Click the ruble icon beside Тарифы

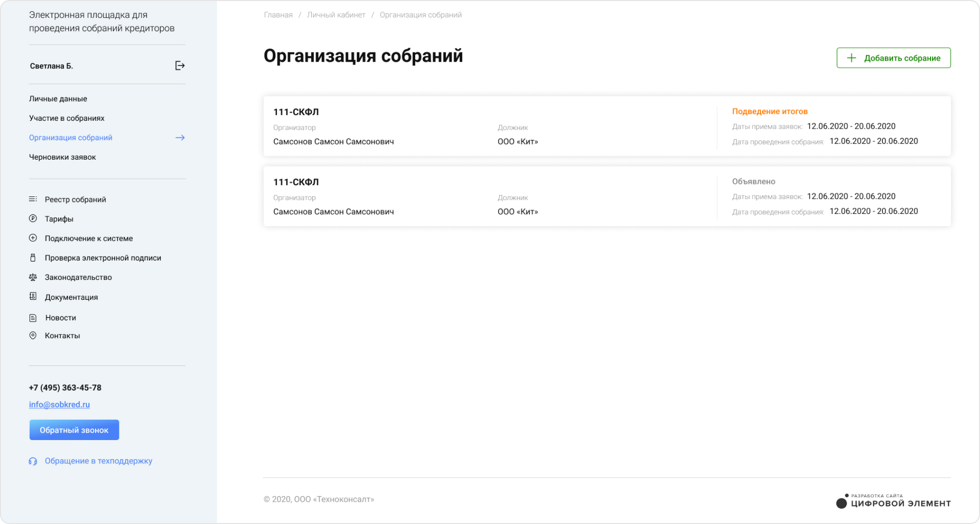click(33, 218)
